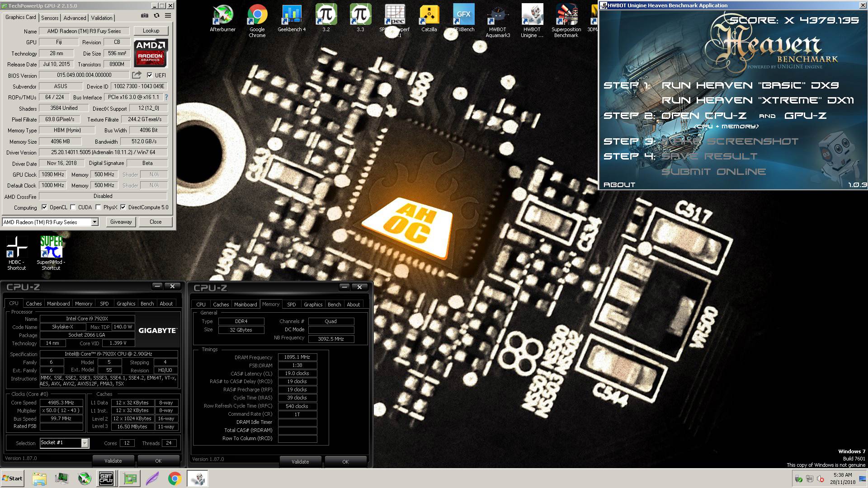Screen dimensions: 868x488
Task: Click the GPU-Z graphics card taskbar icon
Action: coord(130,479)
